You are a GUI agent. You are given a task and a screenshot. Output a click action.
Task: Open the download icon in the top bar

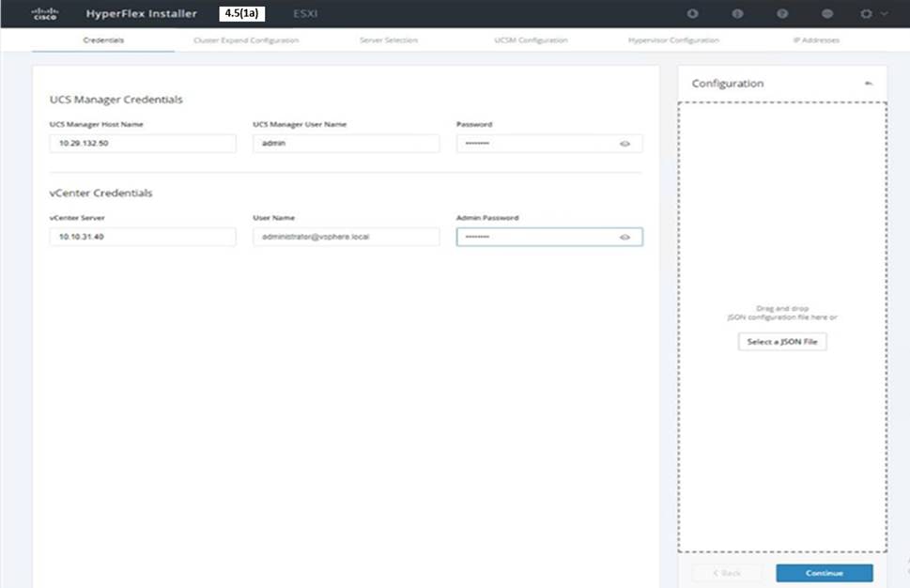[692, 13]
